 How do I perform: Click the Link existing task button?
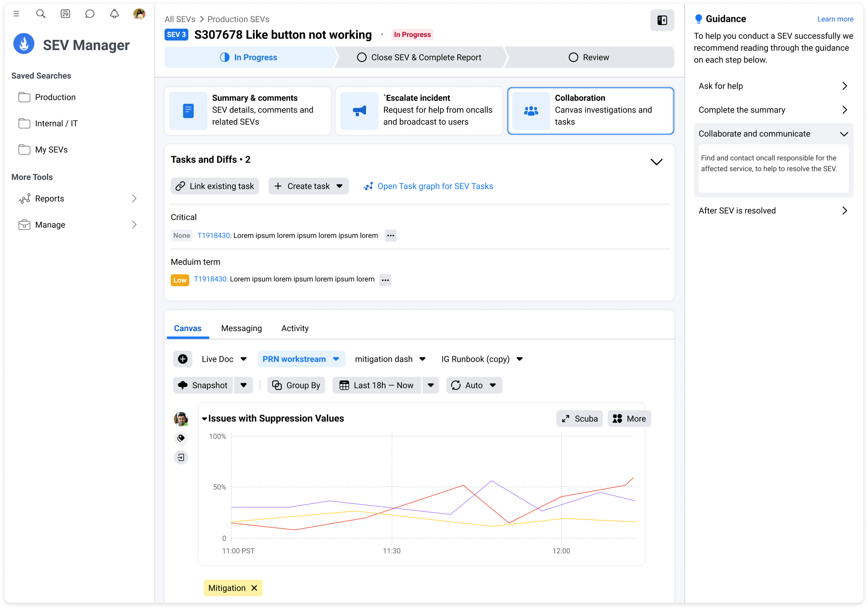click(215, 186)
